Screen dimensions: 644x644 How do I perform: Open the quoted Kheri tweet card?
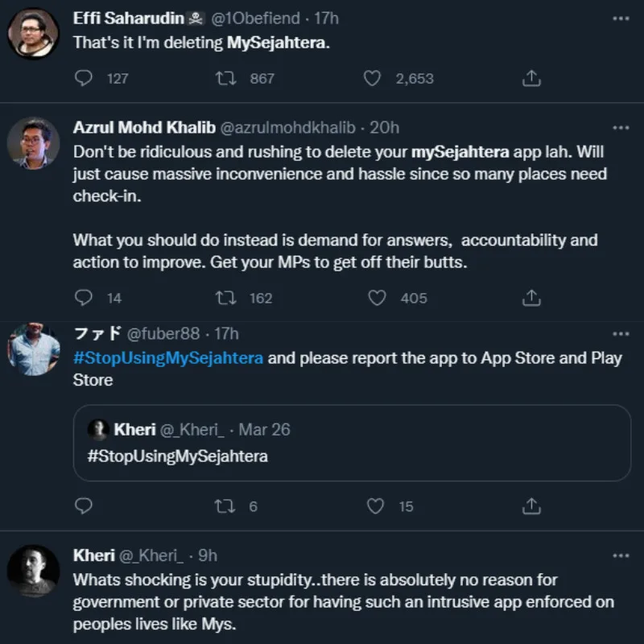(x=352, y=443)
